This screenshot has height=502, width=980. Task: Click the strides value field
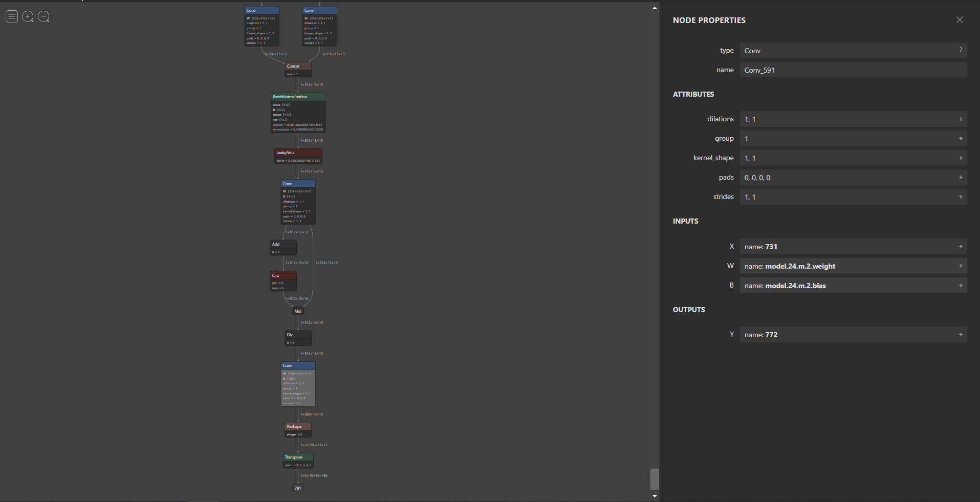tap(853, 197)
